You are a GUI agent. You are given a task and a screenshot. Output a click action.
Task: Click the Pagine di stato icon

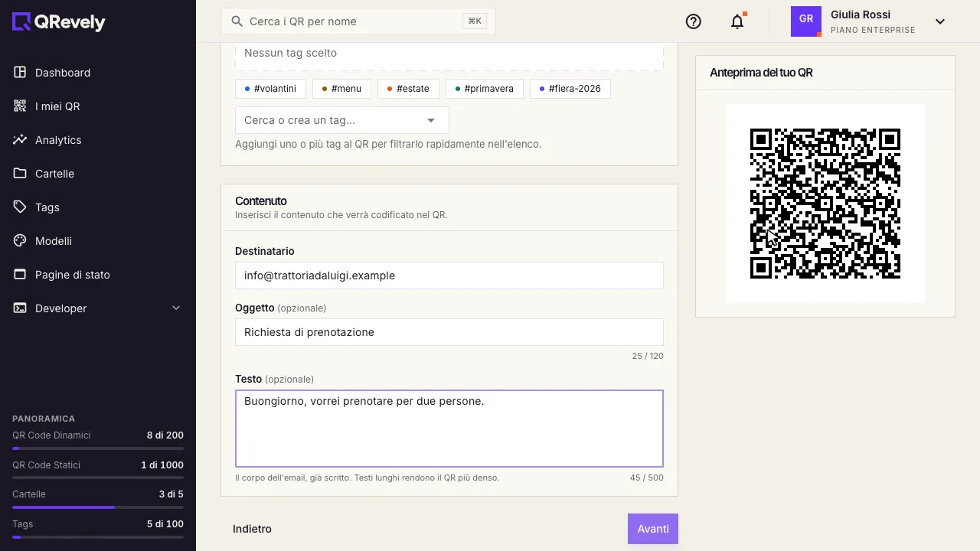tap(20, 274)
